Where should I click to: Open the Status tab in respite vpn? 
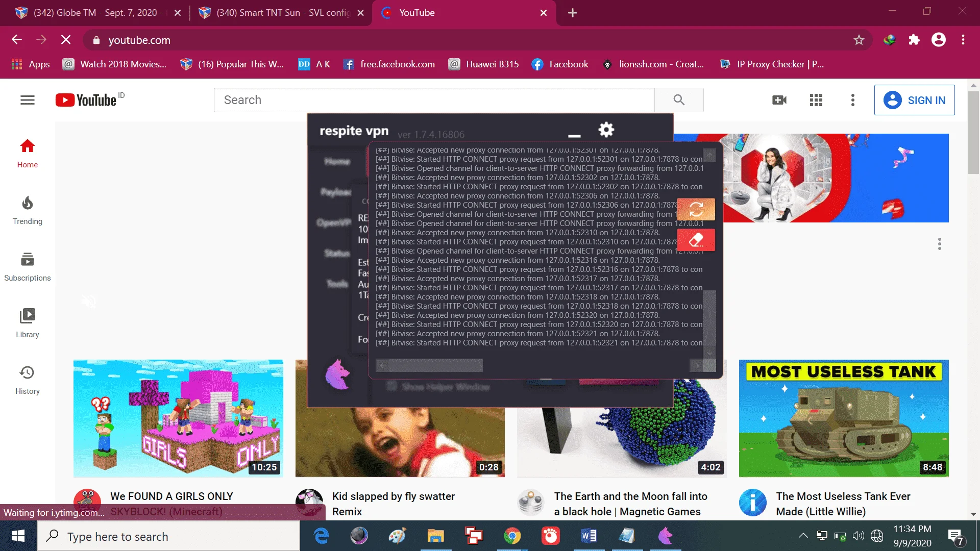[x=337, y=253]
